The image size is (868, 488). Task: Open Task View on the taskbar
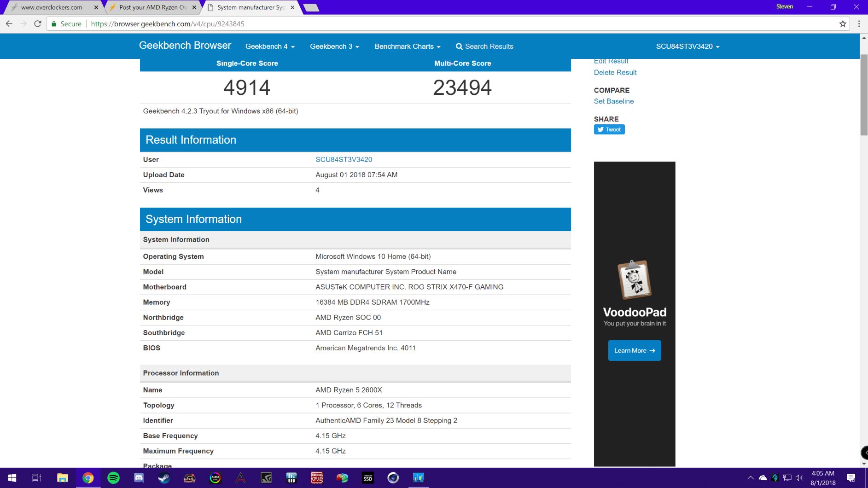tap(36, 478)
